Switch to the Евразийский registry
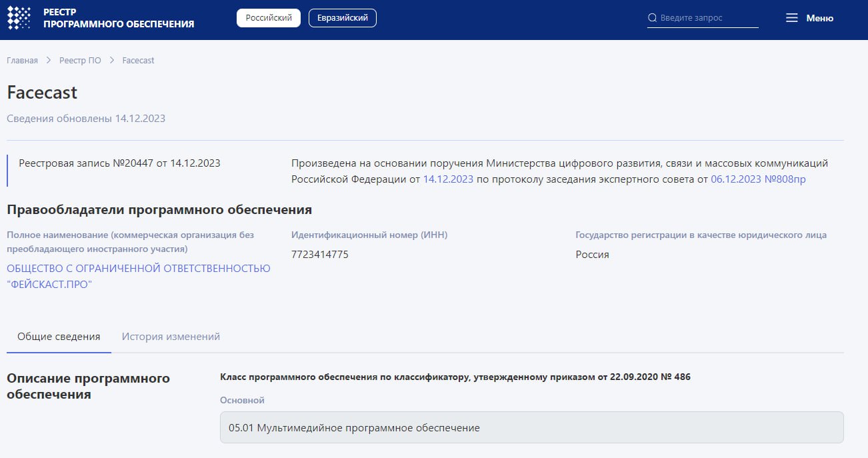Image resolution: width=868 pixels, height=458 pixels. tap(342, 18)
